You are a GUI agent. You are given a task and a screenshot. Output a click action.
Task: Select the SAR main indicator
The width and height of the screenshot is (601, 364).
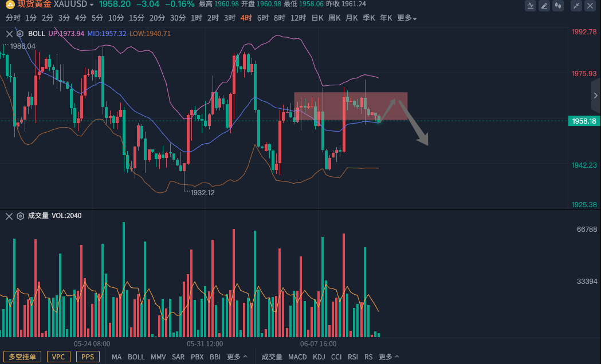pos(178,357)
